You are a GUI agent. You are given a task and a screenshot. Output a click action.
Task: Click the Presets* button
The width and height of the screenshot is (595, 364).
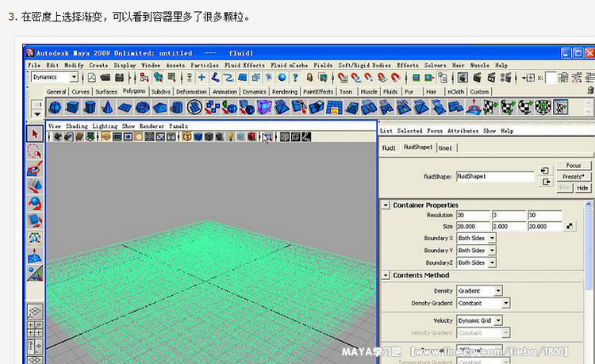pyautogui.click(x=574, y=176)
